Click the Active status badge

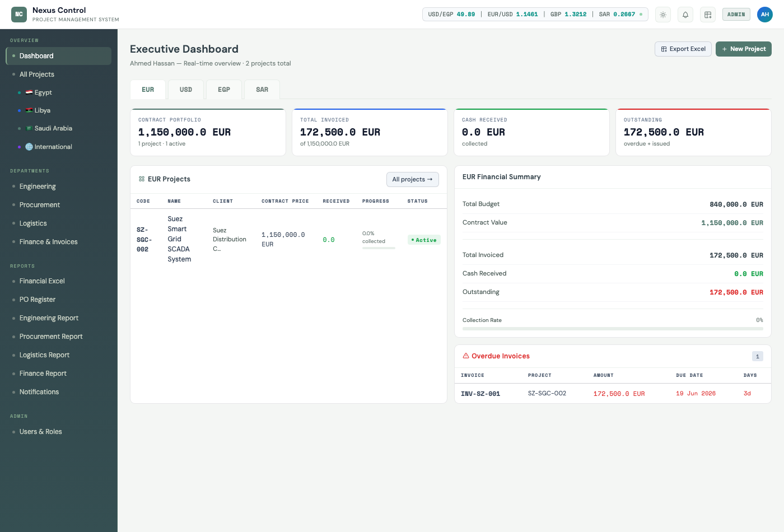[x=424, y=240]
